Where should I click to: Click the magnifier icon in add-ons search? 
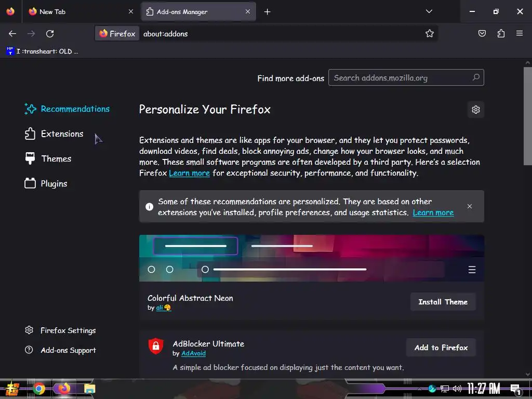click(476, 77)
